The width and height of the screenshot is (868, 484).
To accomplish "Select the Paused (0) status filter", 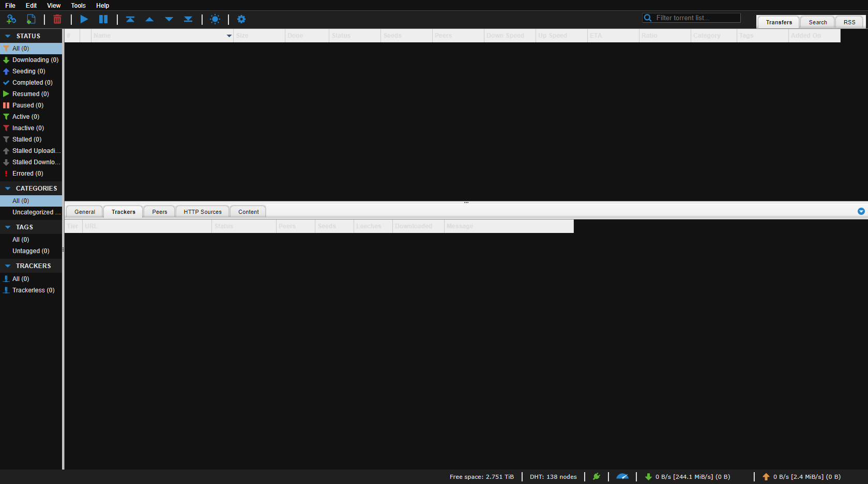I will click(31, 105).
